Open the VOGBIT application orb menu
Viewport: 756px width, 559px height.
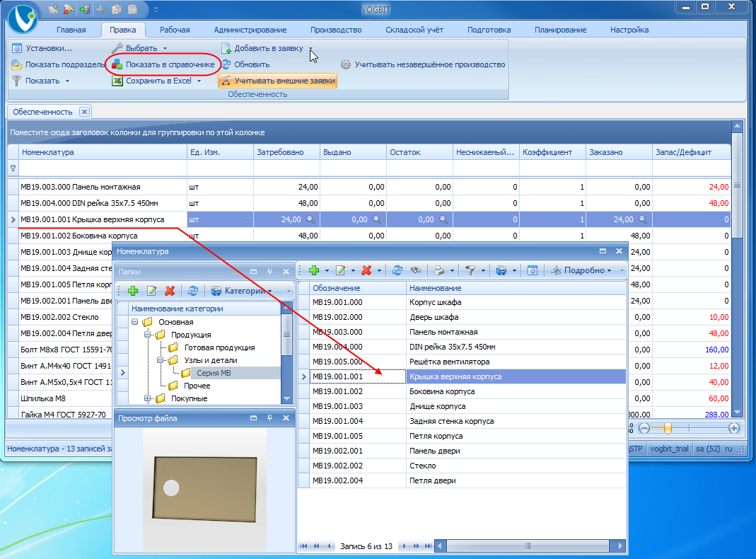point(22,18)
